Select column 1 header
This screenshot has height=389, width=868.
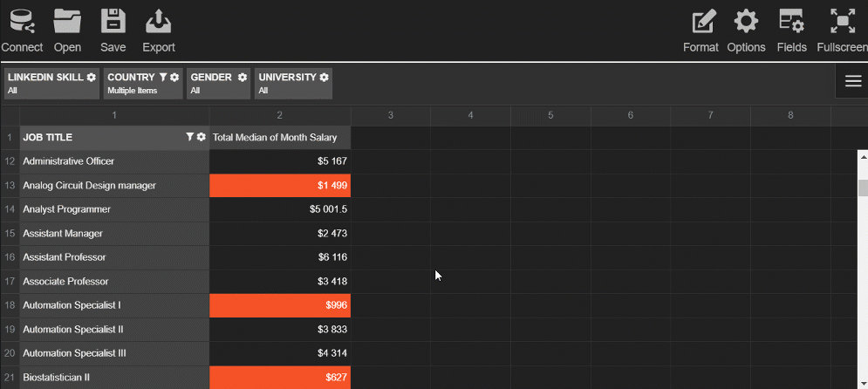coord(114,115)
